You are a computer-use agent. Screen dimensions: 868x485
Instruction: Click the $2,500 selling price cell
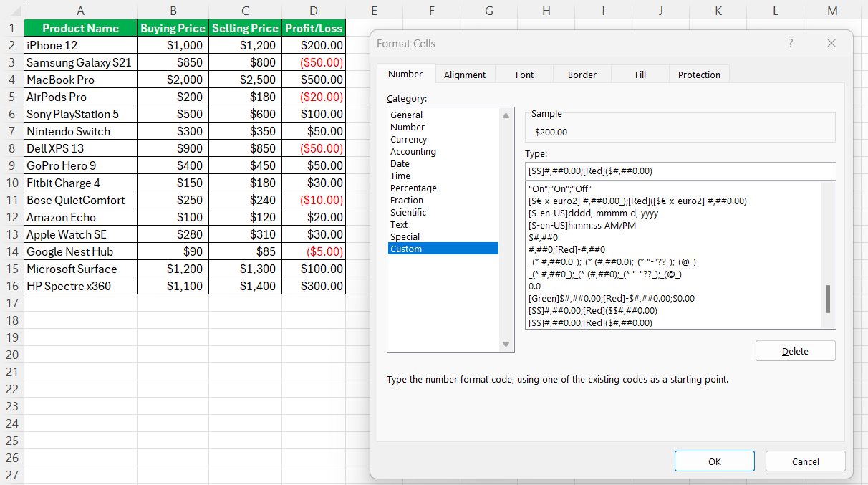pos(246,80)
